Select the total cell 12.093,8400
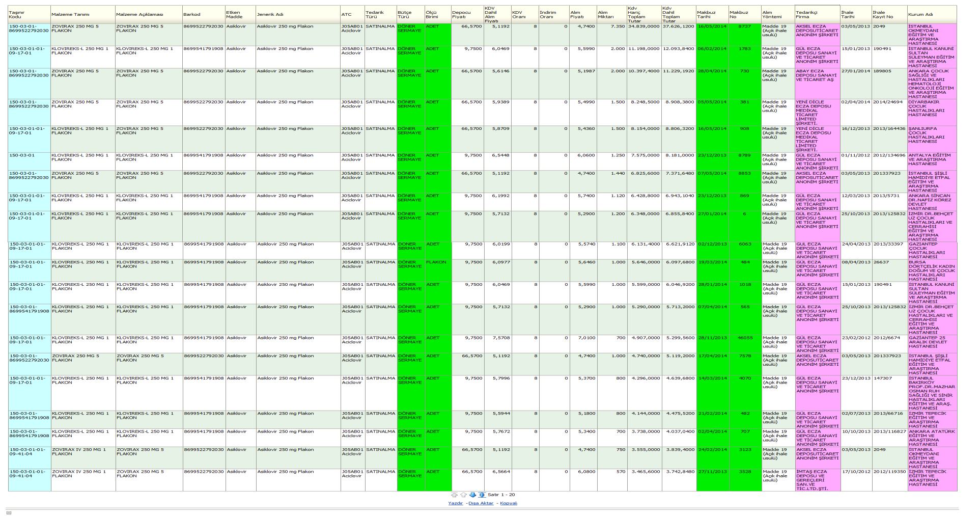Viewport: 980px width, 516px height. tap(678, 57)
